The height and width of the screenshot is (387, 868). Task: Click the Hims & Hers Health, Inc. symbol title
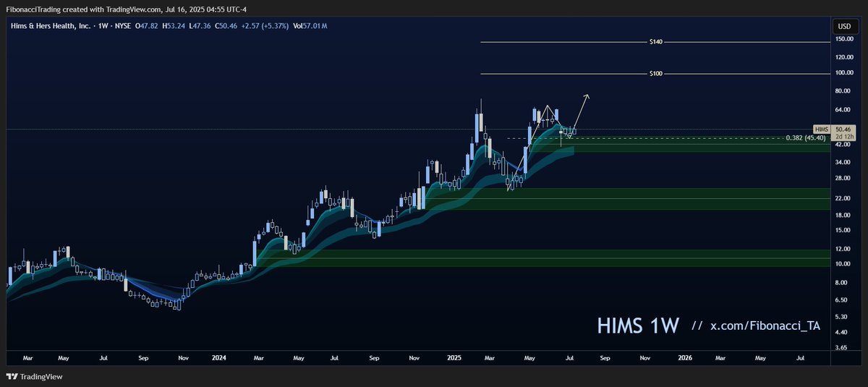point(50,26)
